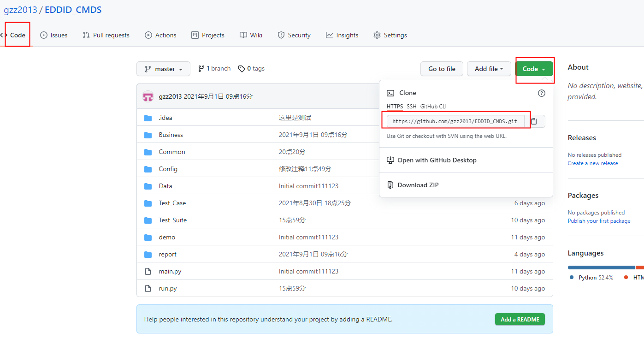Viewport: 644px width, 345px height.
Task: Click the run.py file icon
Action: 148,288
